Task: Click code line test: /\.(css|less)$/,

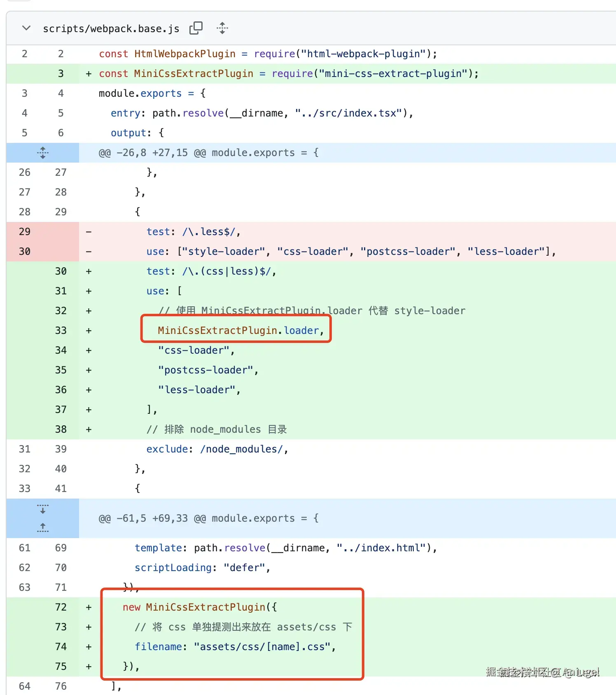Action: (x=211, y=271)
